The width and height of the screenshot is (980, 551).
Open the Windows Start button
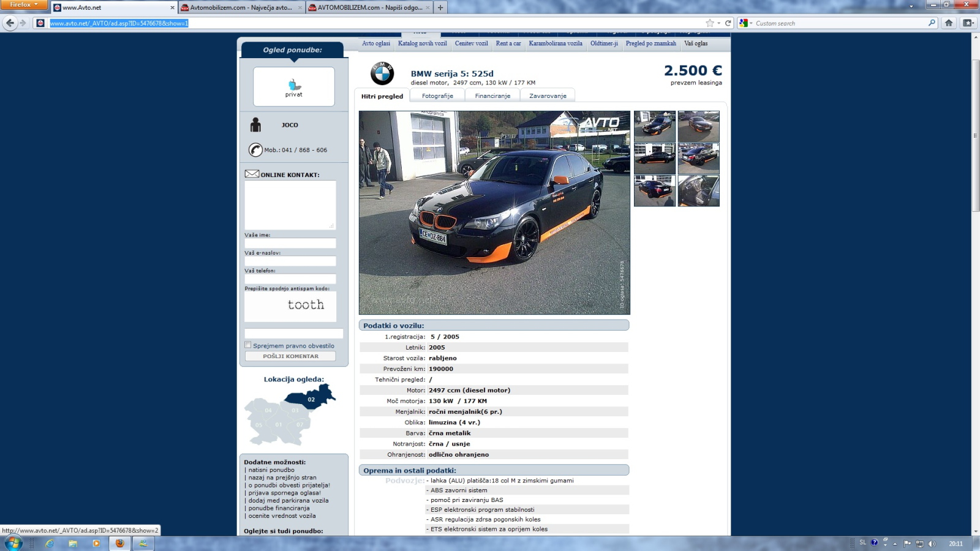pos(13,543)
